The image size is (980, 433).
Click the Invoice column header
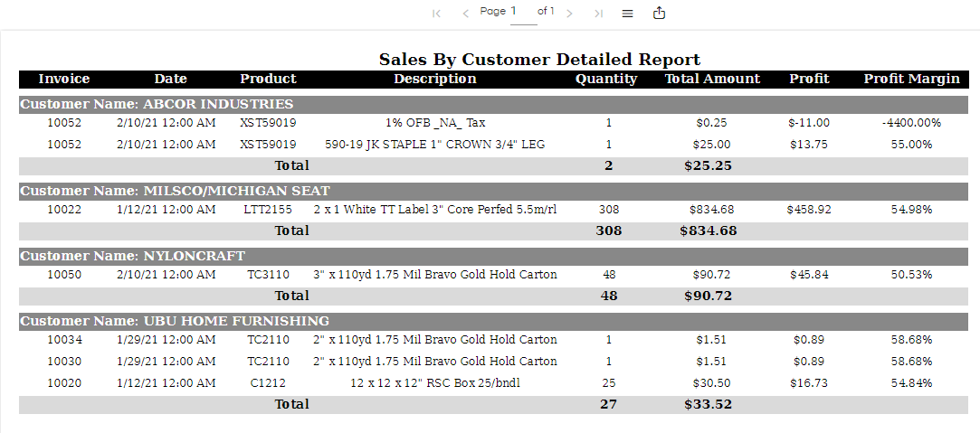coord(64,79)
